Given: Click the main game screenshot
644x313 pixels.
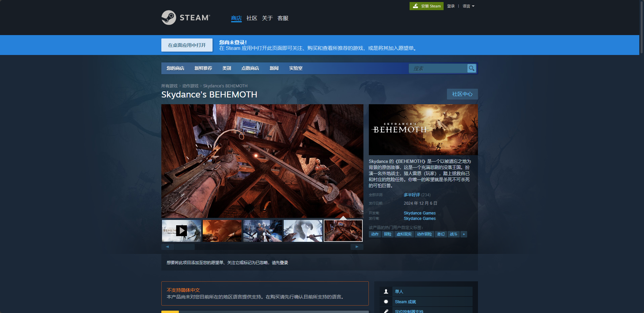Looking at the screenshot, I should [x=262, y=161].
